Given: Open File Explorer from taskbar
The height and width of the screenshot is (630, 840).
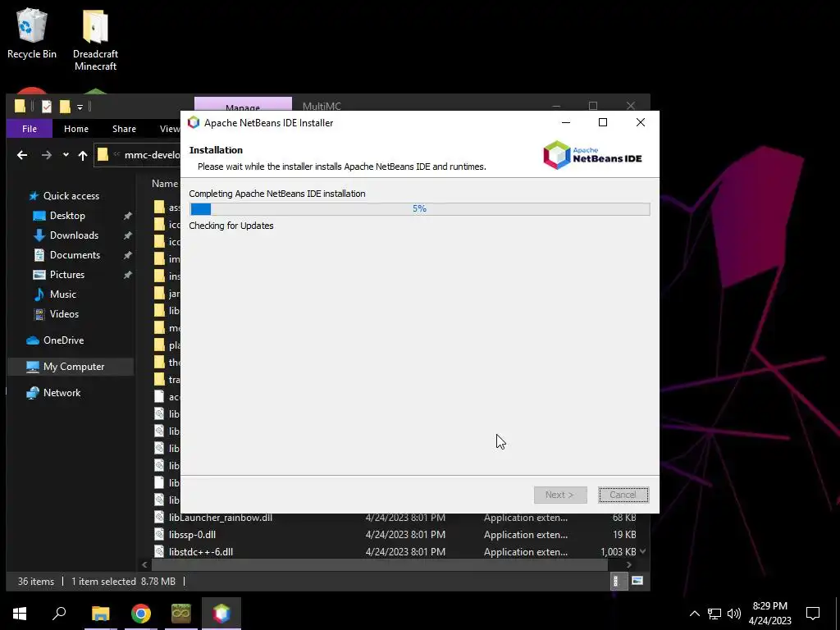Looking at the screenshot, I should click(100, 614).
